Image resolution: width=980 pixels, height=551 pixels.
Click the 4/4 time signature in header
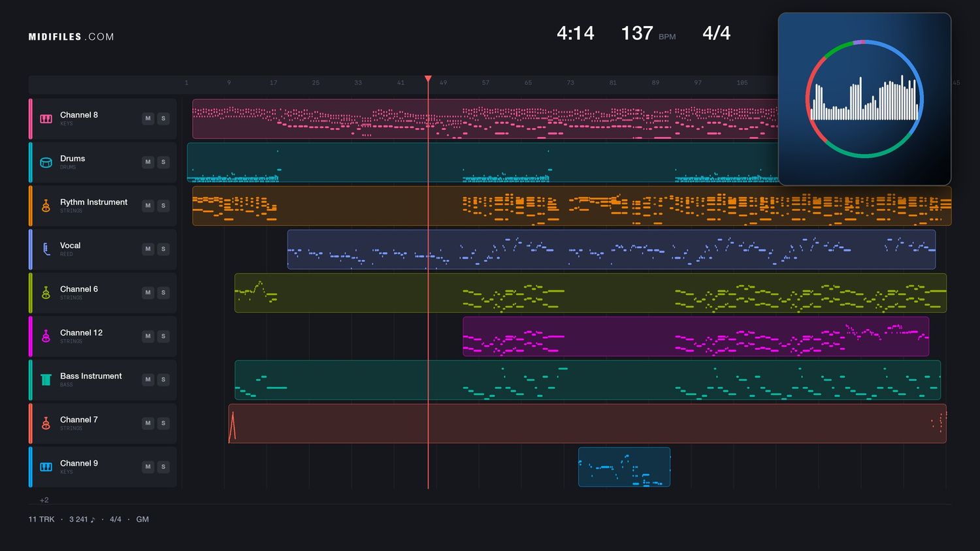[716, 33]
